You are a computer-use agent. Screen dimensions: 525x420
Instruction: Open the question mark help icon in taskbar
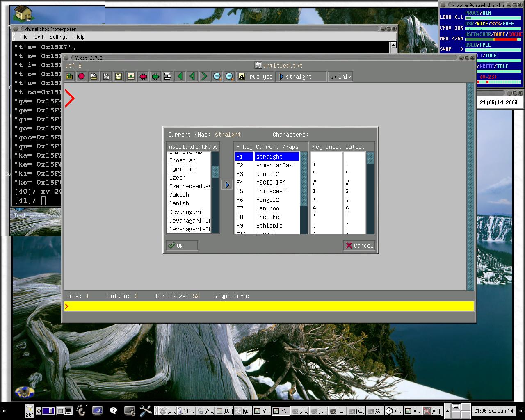[x=113, y=411]
